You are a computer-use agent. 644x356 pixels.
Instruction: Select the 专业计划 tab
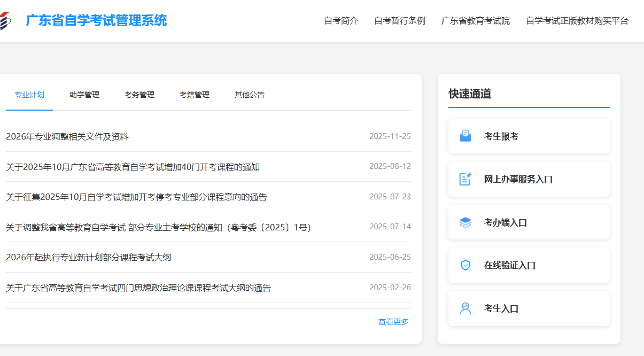[x=29, y=95]
